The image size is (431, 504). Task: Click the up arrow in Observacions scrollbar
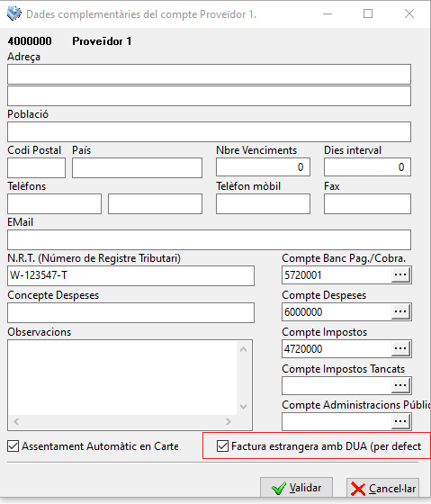[x=243, y=349]
